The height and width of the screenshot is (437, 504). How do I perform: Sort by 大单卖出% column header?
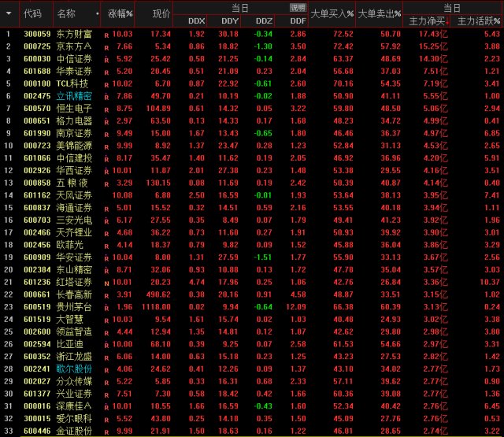click(380, 13)
